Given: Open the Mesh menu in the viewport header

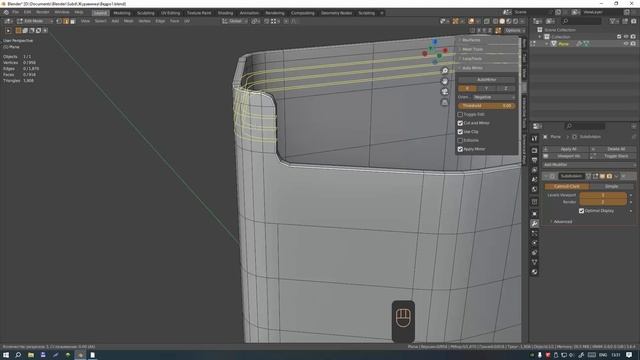Looking at the screenshot, I should pos(129,21).
